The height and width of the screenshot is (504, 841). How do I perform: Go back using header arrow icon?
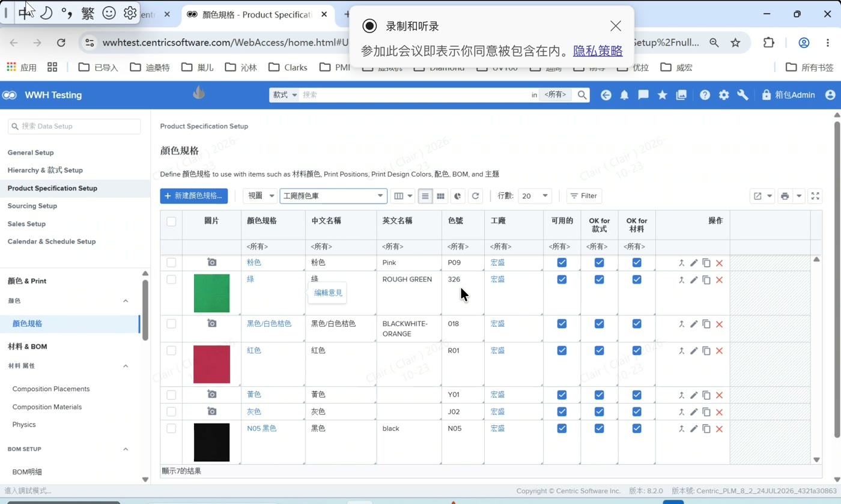pyautogui.click(x=606, y=95)
